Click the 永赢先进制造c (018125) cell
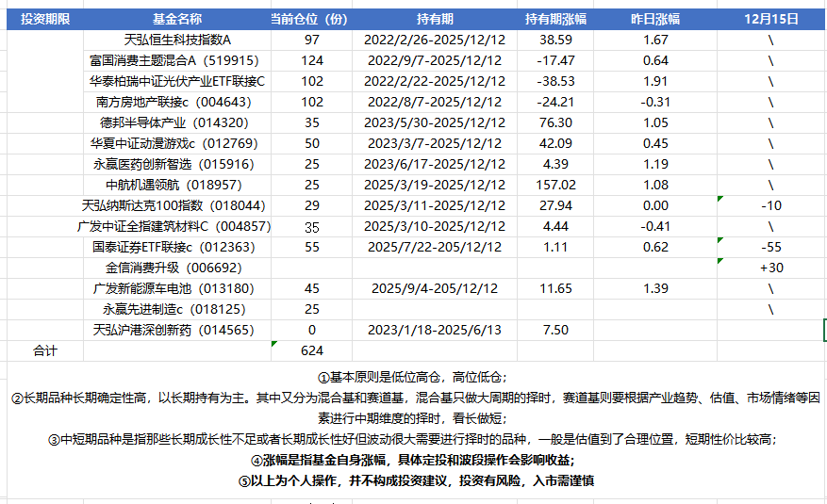This screenshot has height=504, width=827. [x=177, y=309]
